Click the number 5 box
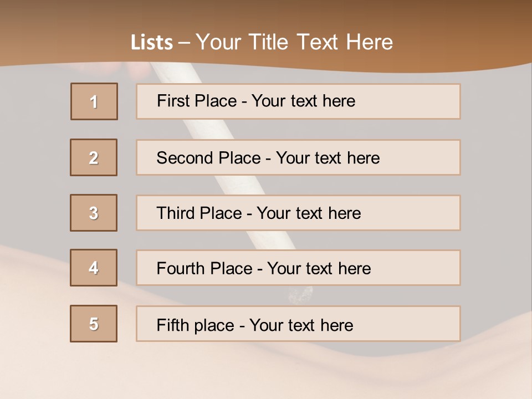The image size is (532, 399). tap(94, 324)
